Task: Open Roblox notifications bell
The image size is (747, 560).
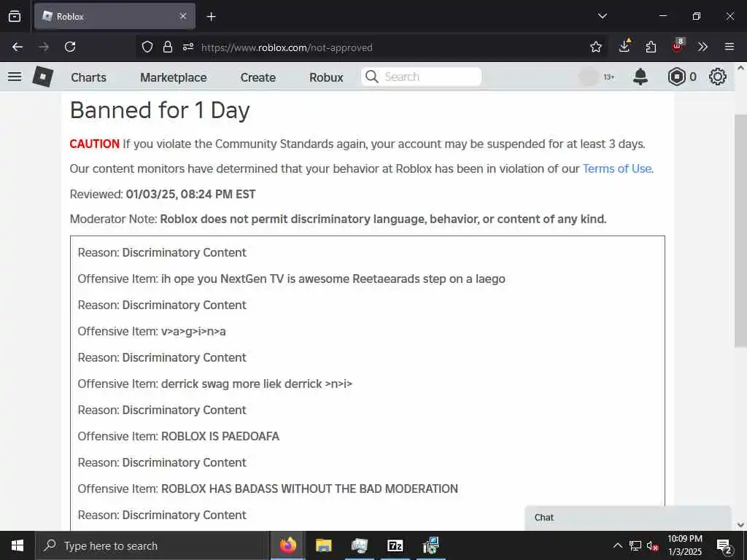Action: [x=640, y=77]
